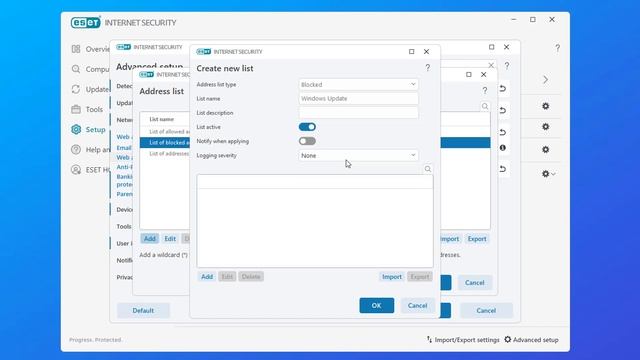This screenshot has width=640, height=360.
Task: Click Export button in Create new list dialog
Action: point(420,276)
